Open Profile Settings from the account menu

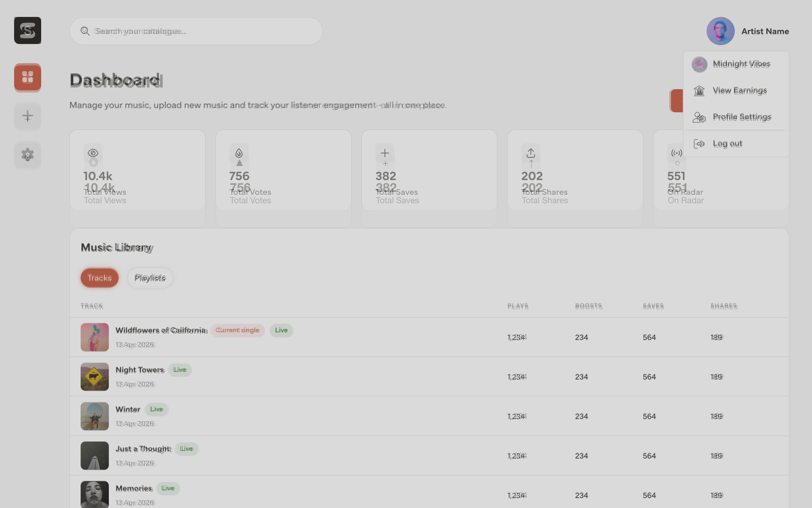[736, 117]
